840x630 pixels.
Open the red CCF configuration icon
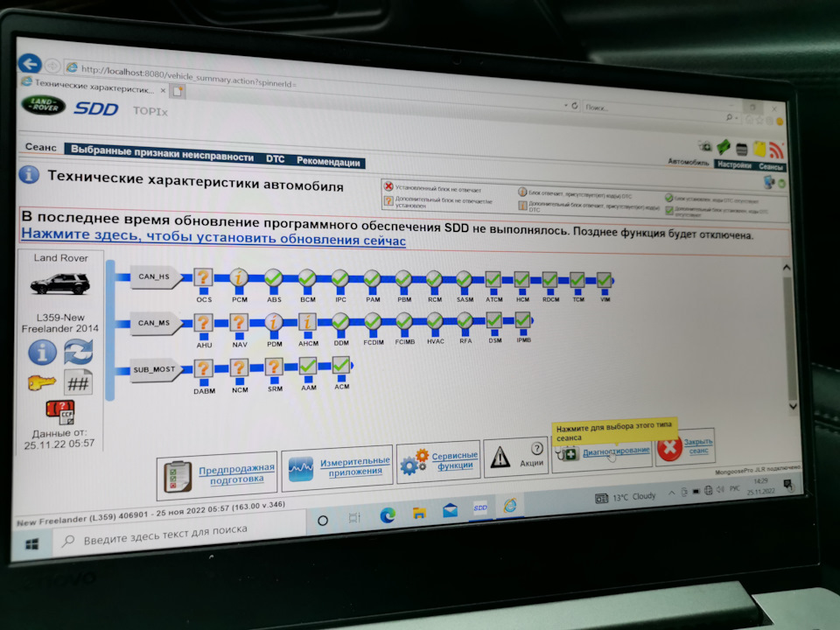60,412
